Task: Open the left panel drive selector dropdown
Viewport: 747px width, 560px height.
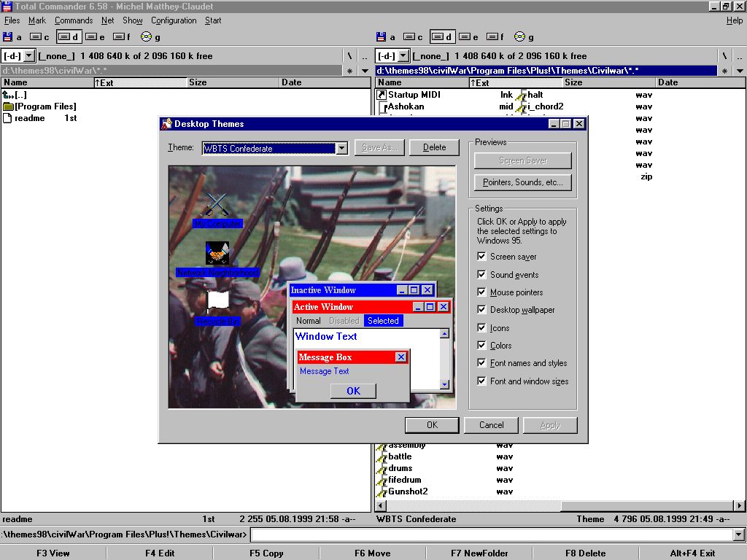Action: [28, 55]
